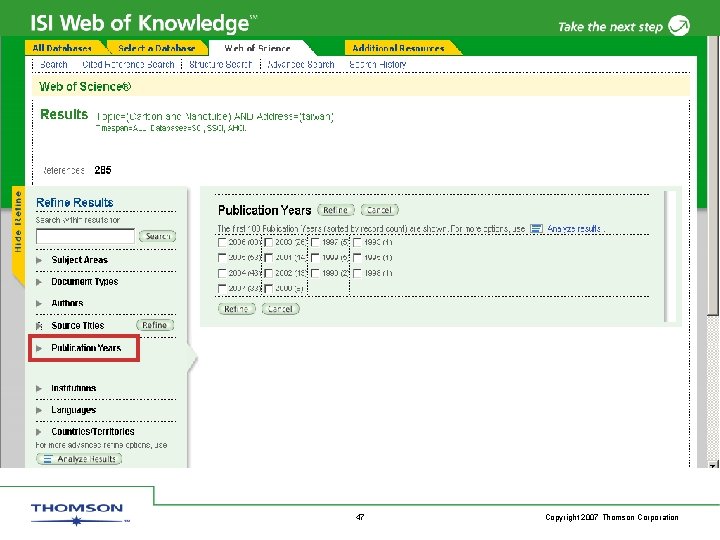Select the 1999 (6) year checkbox
Viewport: 720px width, 540px height.
[x=315, y=258]
